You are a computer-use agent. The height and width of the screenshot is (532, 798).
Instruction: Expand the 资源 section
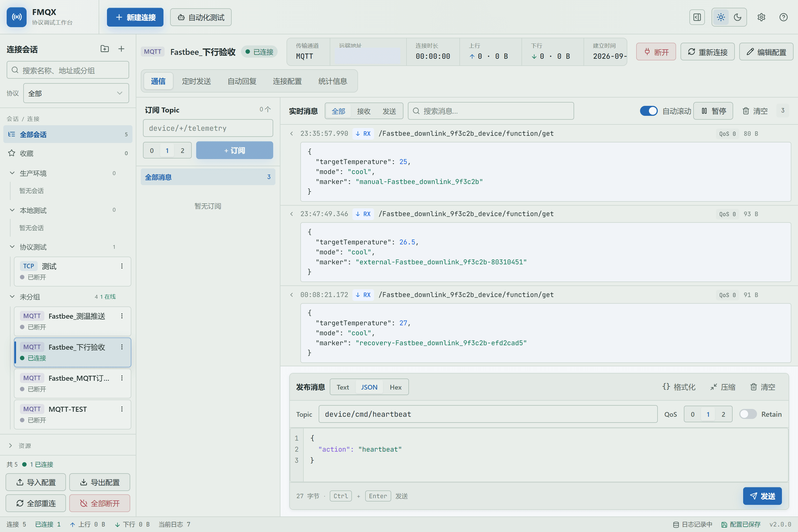pyautogui.click(x=11, y=446)
